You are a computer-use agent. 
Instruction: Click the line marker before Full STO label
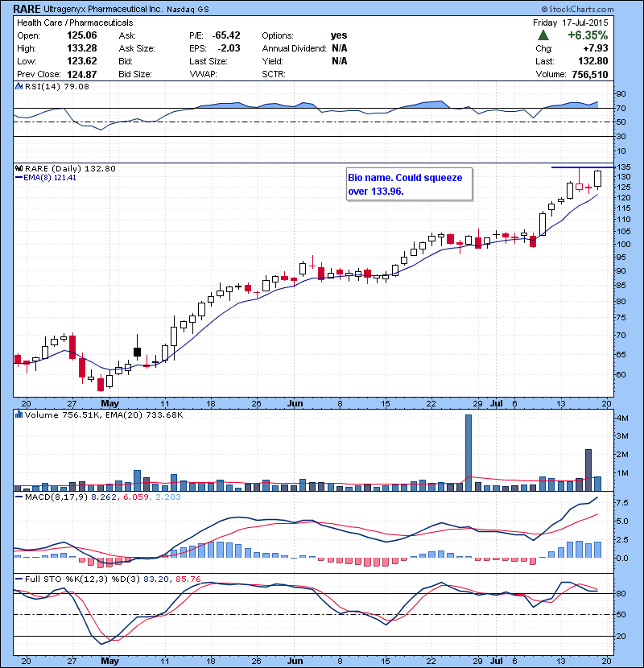click(x=19, y=579)
